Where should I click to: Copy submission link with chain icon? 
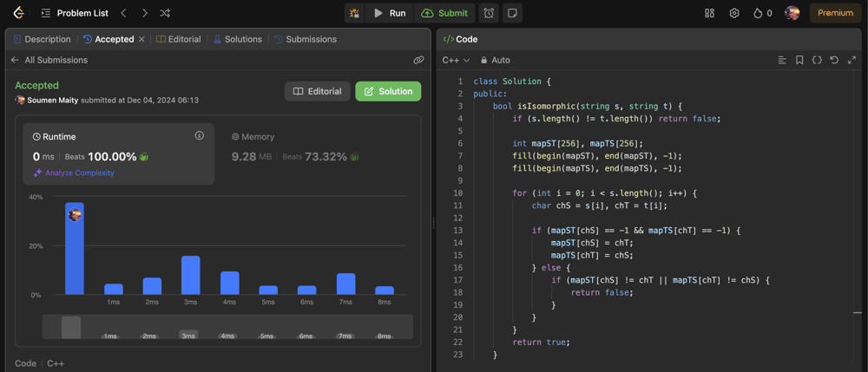click(x=418, y=61)
